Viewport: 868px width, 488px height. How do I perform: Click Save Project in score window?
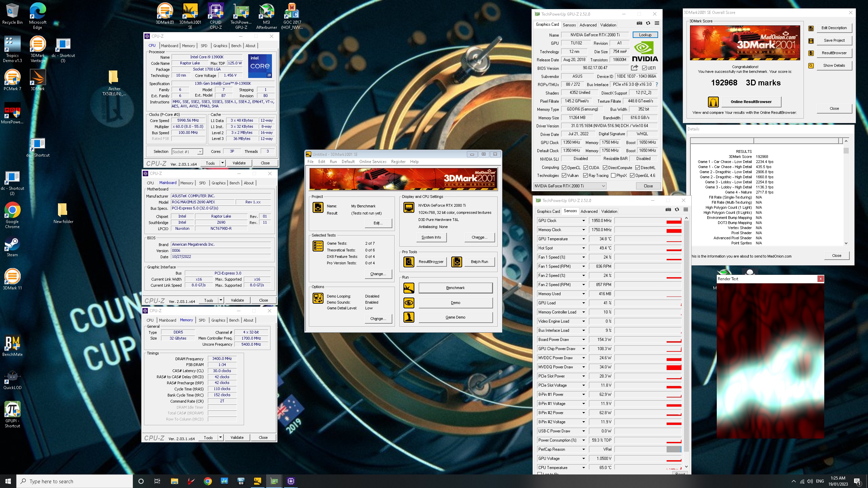(834, 40)
